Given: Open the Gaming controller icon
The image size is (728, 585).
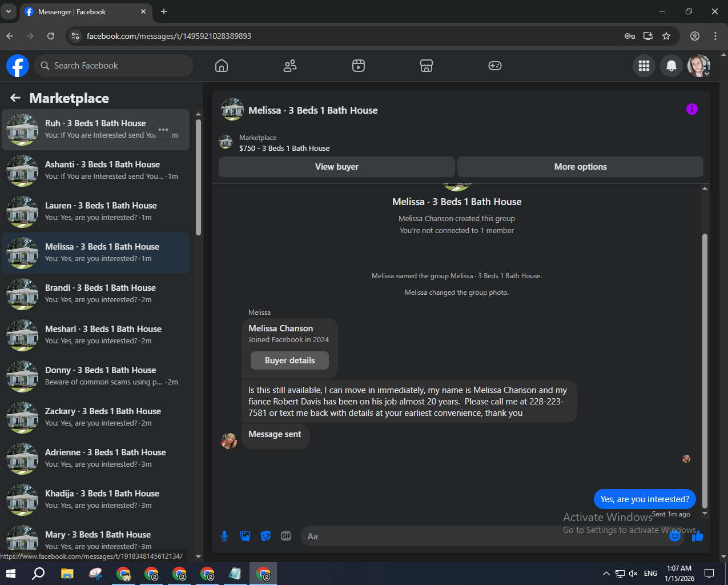Looking at the screenshot, I should click(x=495, y=66).
